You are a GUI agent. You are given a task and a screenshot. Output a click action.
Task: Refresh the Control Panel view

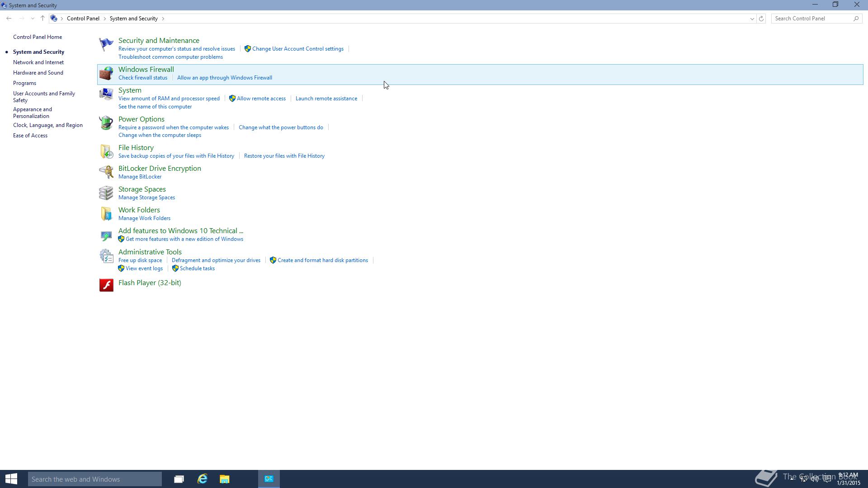click(761, 19)
